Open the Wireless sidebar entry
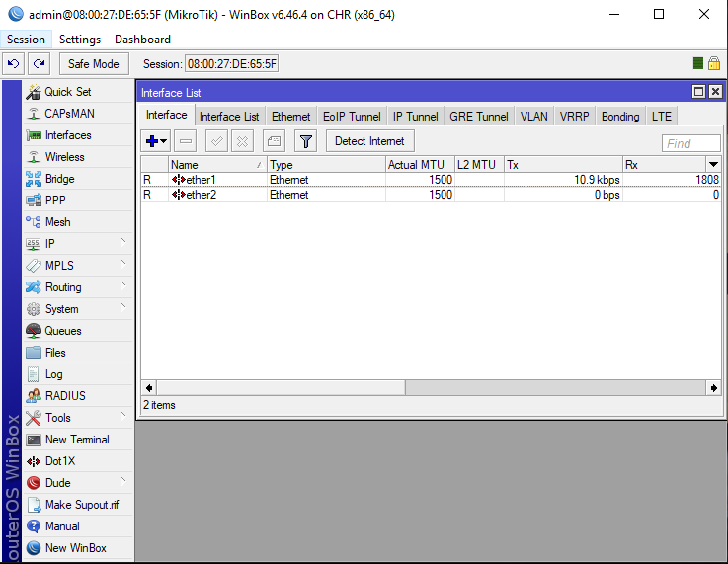 point(78,157)
